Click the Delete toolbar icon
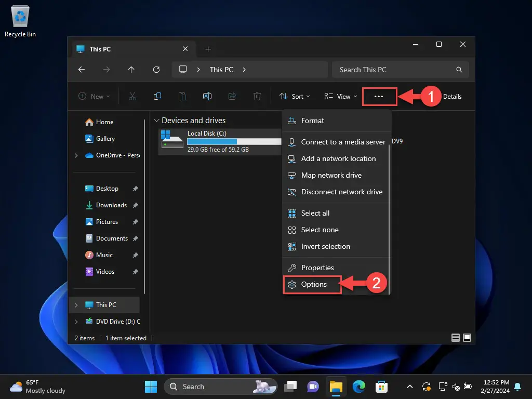 click(257, 96)
